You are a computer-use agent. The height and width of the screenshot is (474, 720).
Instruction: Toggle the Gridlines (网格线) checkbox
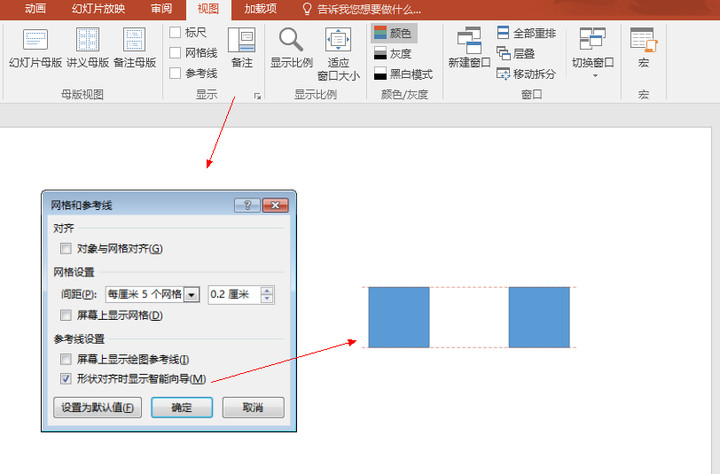pos(175,53)
